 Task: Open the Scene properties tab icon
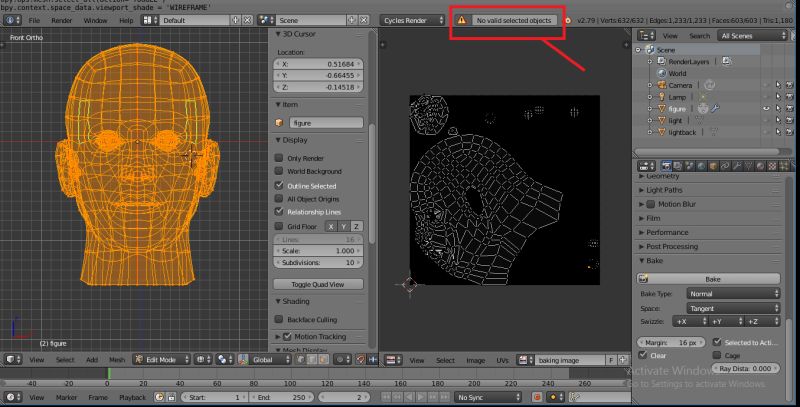(x=690, y=166)
